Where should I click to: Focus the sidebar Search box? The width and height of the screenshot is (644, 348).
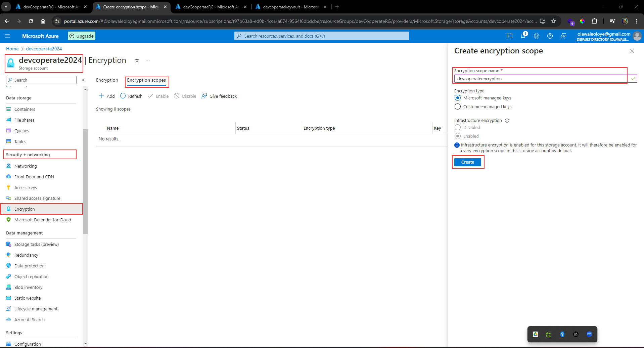point(41,80)
